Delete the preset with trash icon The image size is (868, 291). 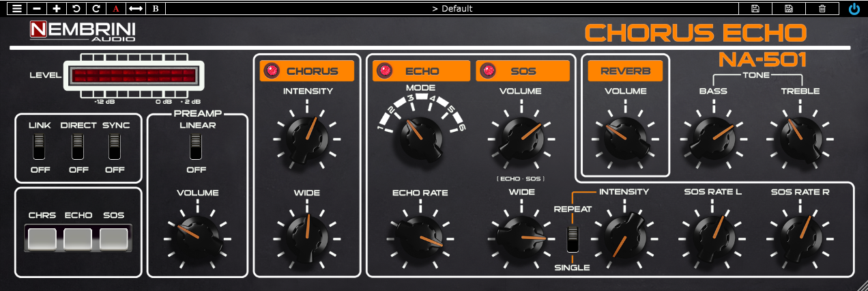click(822, 9)
